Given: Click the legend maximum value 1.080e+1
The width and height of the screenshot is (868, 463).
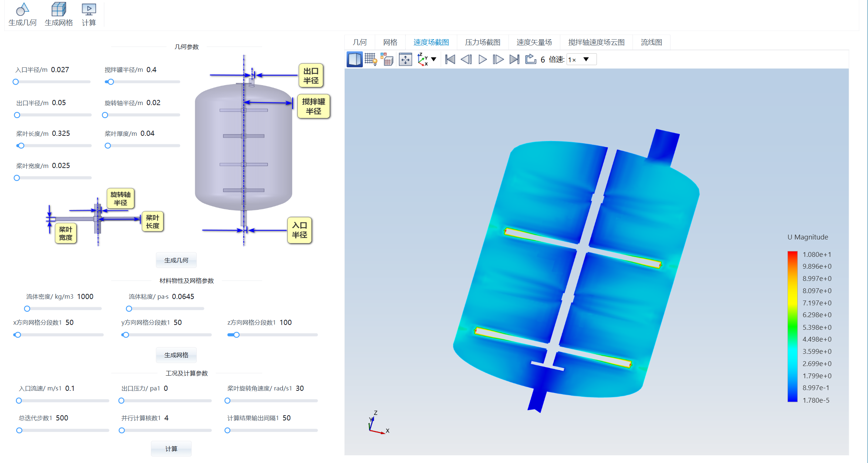Looking at the screenshot, I should point(817,255).
